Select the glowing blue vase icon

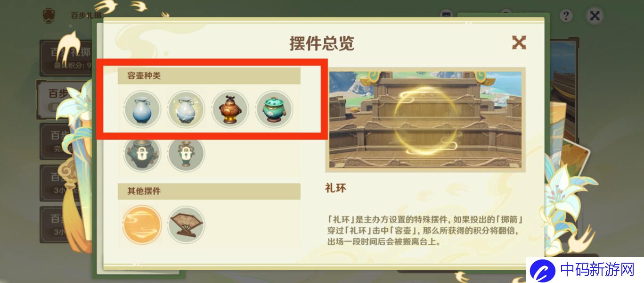tap(186, 109)
